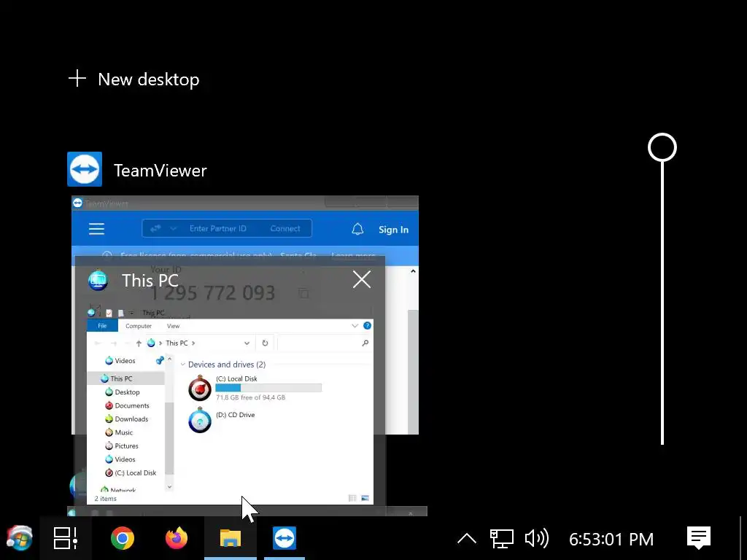This screenshot has height=560, width=747.
Task: Click Sign In in TeamViewer
Action: point(393,230)
